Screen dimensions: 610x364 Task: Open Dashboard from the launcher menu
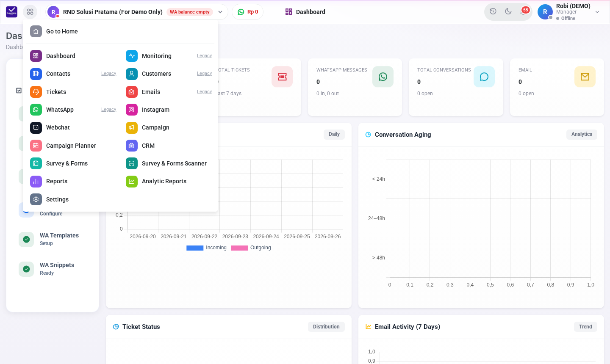click(x=61, y=56)
